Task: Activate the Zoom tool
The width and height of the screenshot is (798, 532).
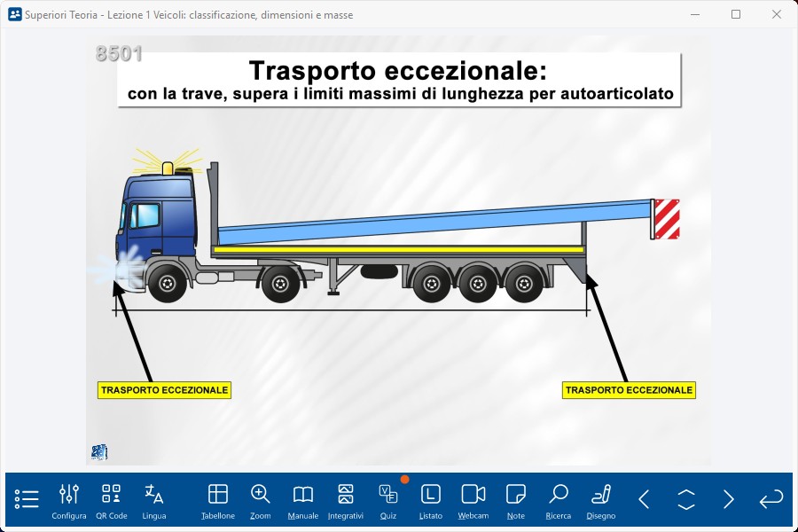Action: (261, 500)
